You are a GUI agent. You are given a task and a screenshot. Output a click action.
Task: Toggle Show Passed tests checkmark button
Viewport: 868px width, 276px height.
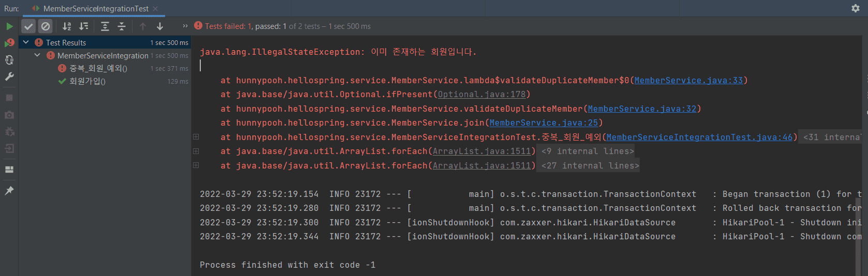(28, 26)
